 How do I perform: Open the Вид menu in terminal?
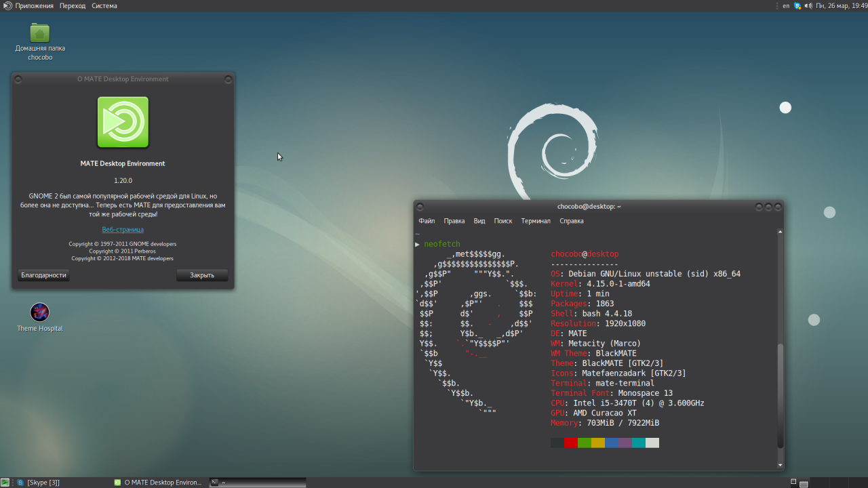coord(479,221)
